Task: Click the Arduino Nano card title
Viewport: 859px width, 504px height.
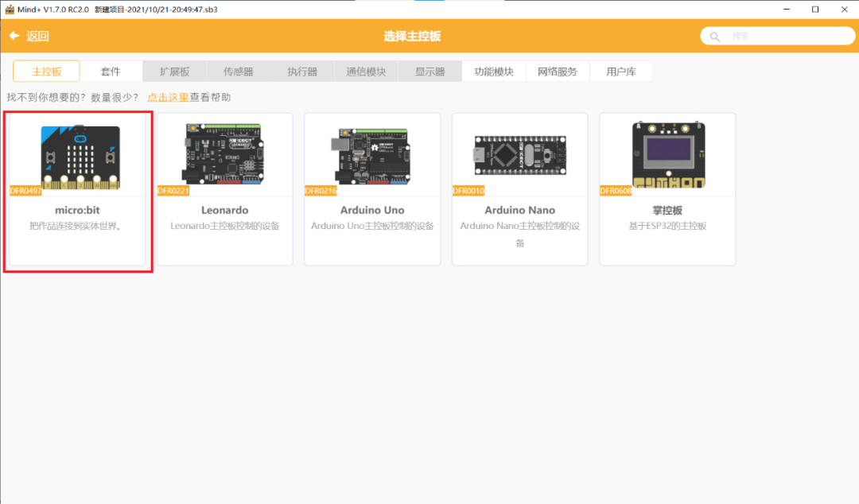Action: point(520,210)
